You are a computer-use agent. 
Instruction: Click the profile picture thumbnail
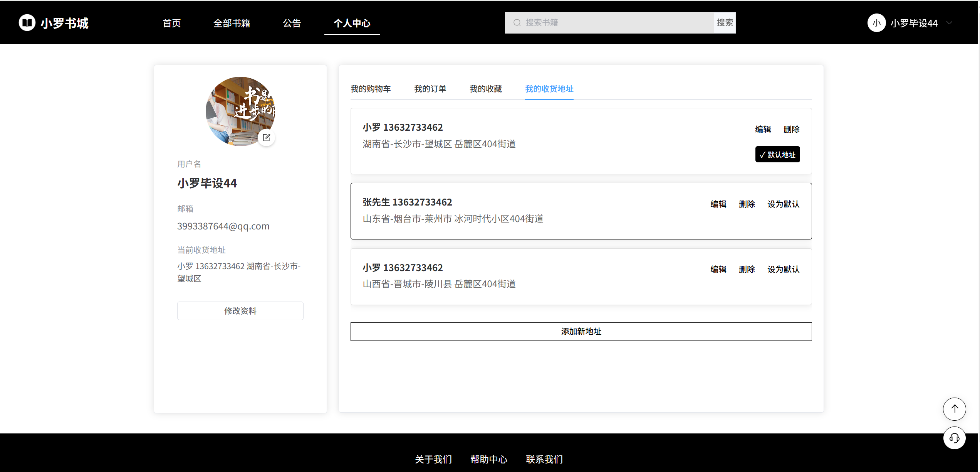[x=240, y=111]
